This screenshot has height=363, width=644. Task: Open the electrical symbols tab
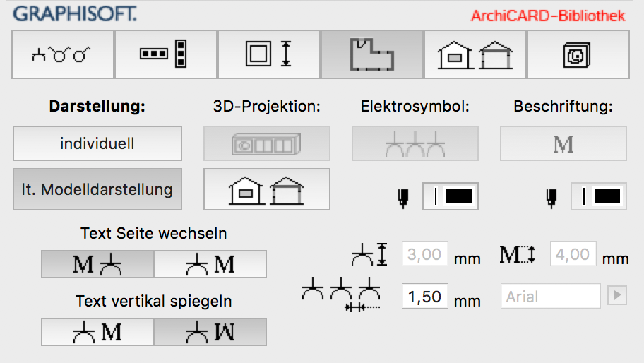click(x=63, y=54)
